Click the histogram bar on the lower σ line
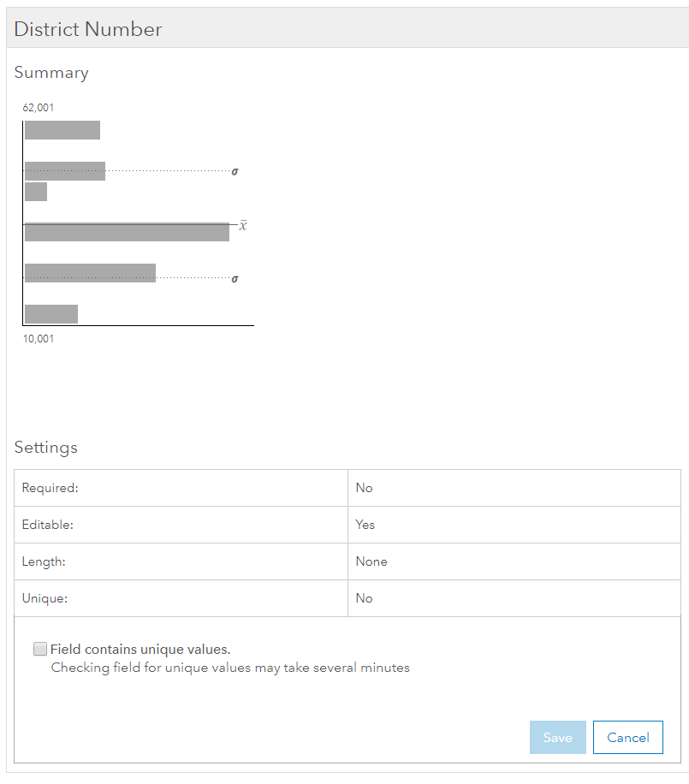Viewport: 689px width, 784px height. point(90,273)
